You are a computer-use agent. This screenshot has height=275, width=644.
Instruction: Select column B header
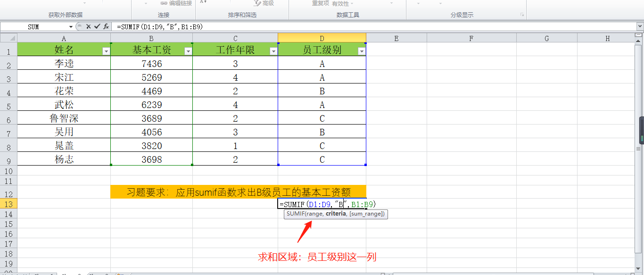151,38
